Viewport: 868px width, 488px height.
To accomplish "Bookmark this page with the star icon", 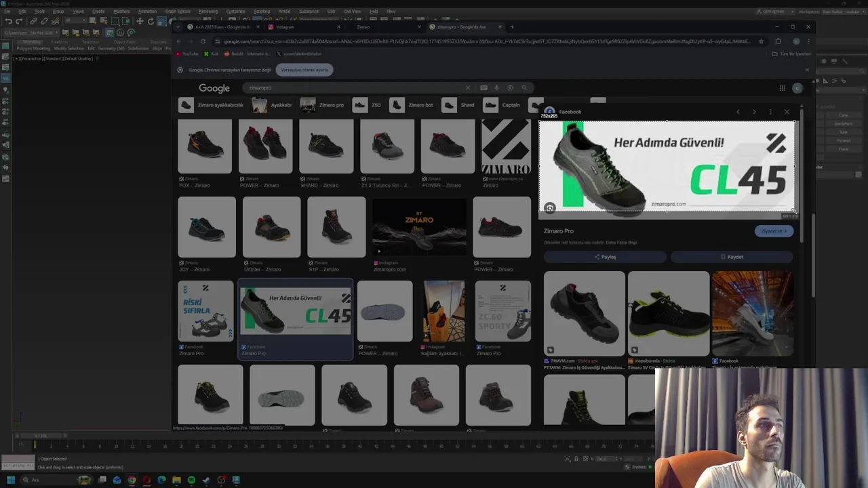I will 761,41.
